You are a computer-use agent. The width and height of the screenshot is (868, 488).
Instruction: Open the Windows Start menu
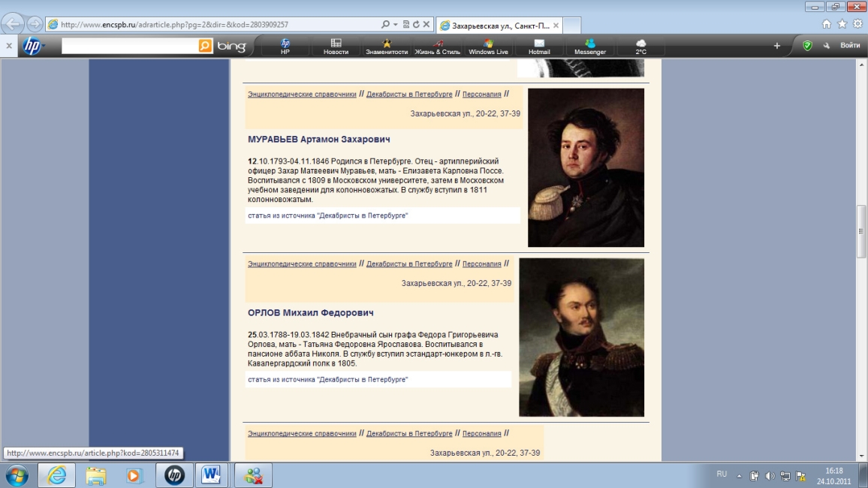tap(17, 475)
